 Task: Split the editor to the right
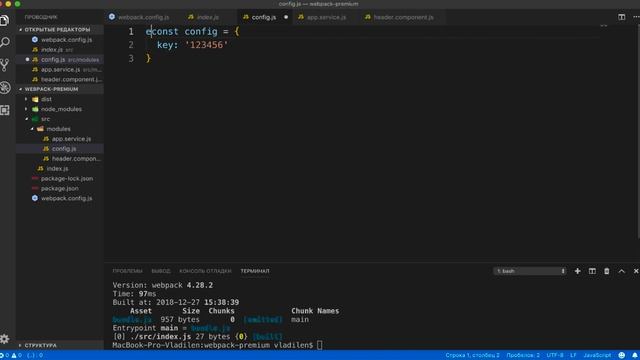point(621,17)
